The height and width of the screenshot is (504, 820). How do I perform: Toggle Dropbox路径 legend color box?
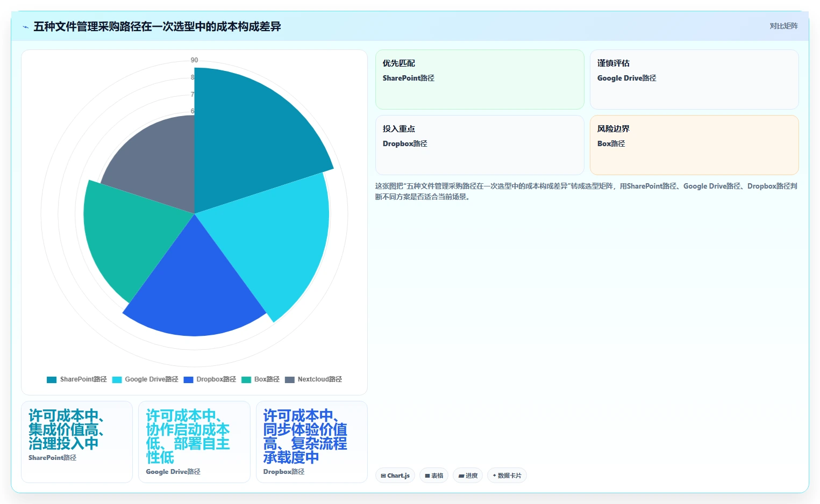pyautogui.click(x=188, y=379)
